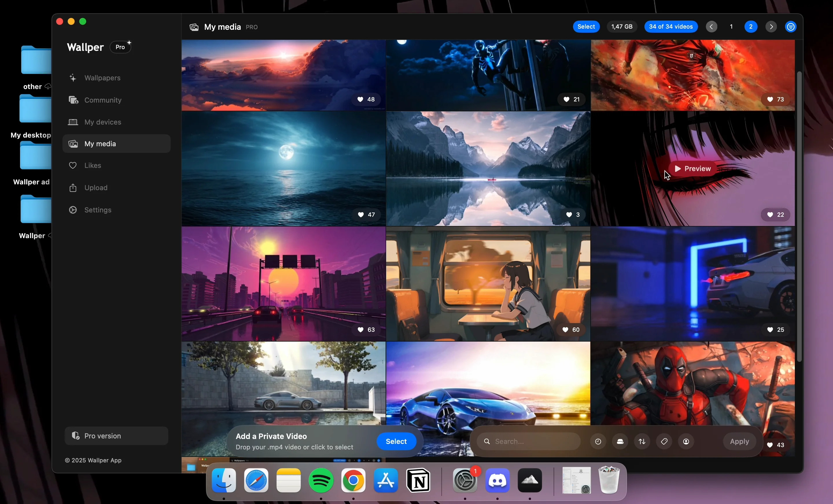Toggle like on Spider-Man wallpaper showing 21
The height and width of the screenshot is (504, 833).
tap(571, 99)
